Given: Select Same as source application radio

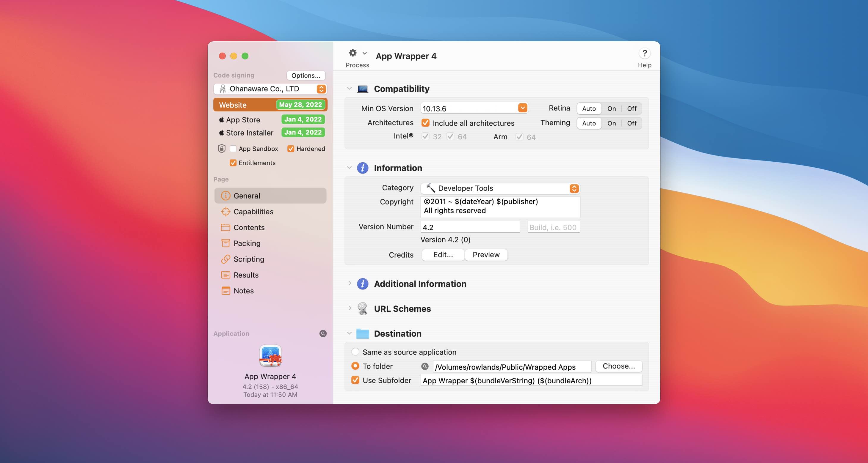Looking at the screenshot, I should [x=355, y=352].
